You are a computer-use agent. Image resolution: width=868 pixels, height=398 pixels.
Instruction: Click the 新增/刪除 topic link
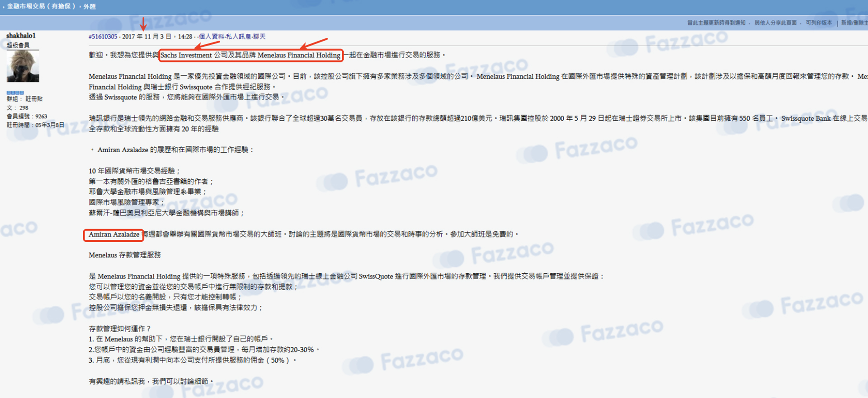click(854, 23)
